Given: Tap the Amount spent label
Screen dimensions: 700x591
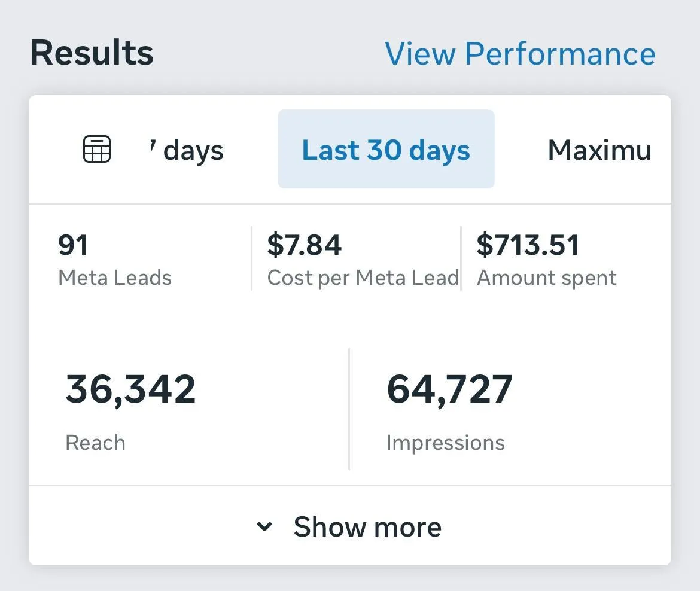Looking at the screenshot, I should point(546,278).
